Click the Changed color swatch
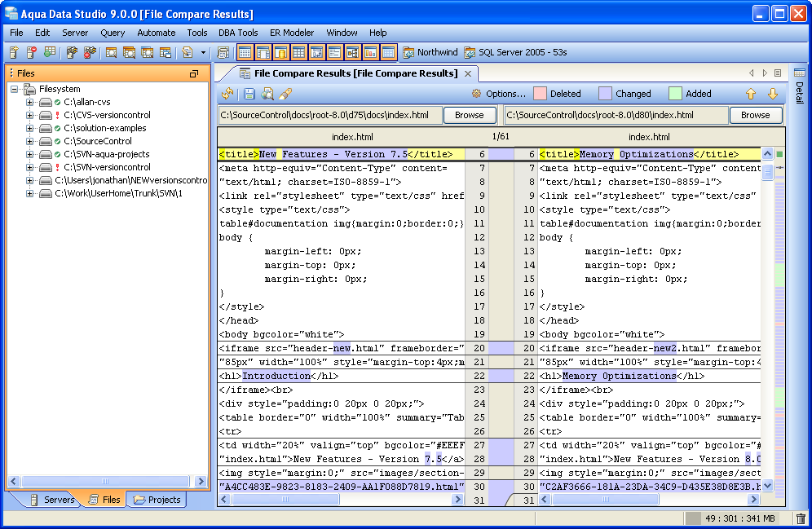Image resolution: width=812 pixels, height=529 pixels. point(605,94)
